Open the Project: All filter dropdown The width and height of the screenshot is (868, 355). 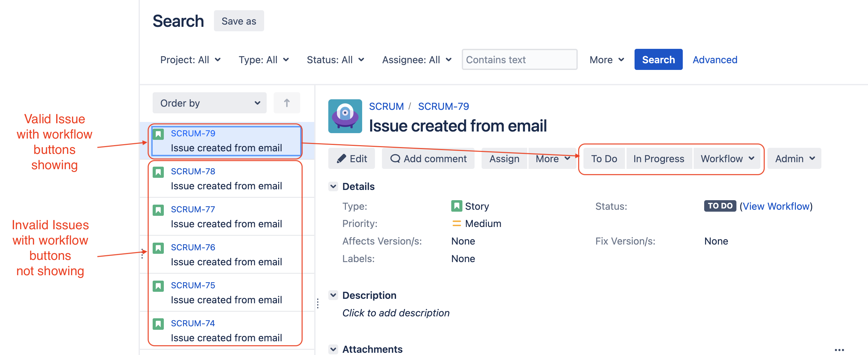click(190, 60)
